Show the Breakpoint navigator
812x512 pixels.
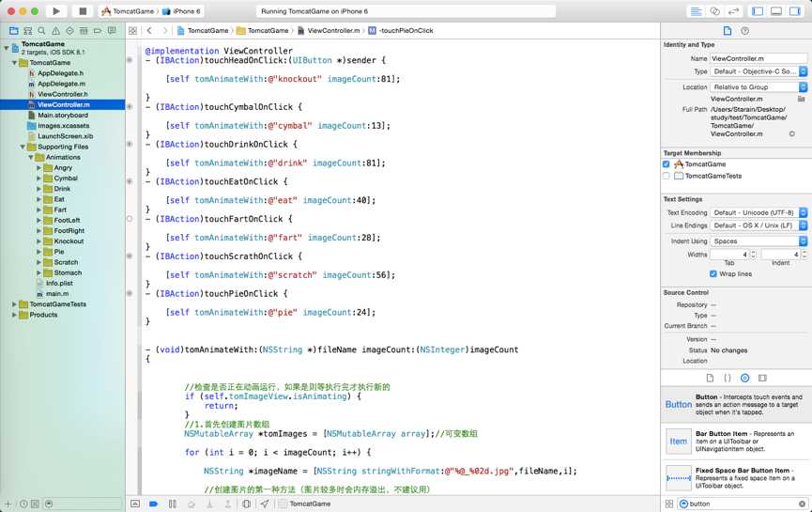coord(98,31)
